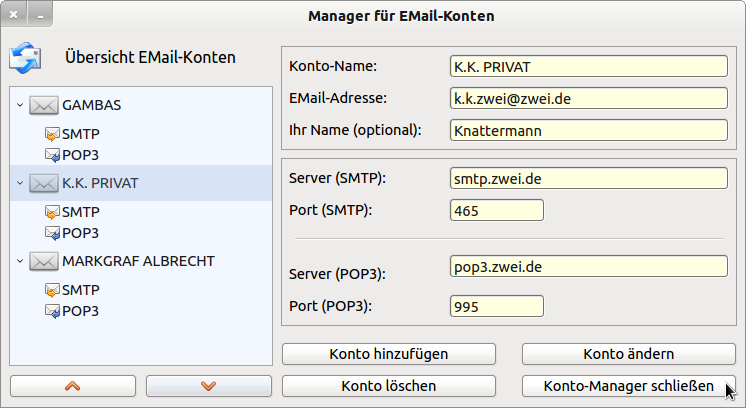Image resolution: width=746 pixels, height=408 pixels.
Task: Select the POP3 entry under GAMBAS
Action: [80, 155]
